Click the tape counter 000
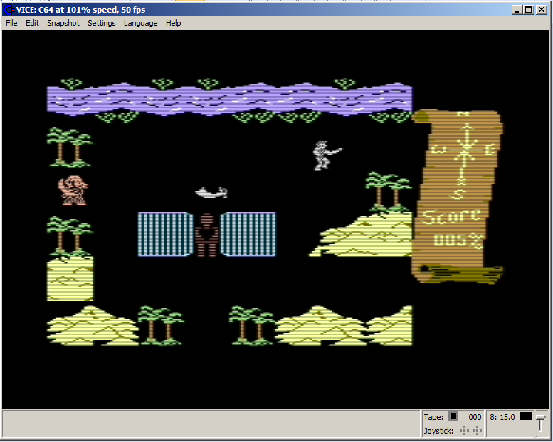This screenshot has width=553, height=442. [x=475, y=417]
